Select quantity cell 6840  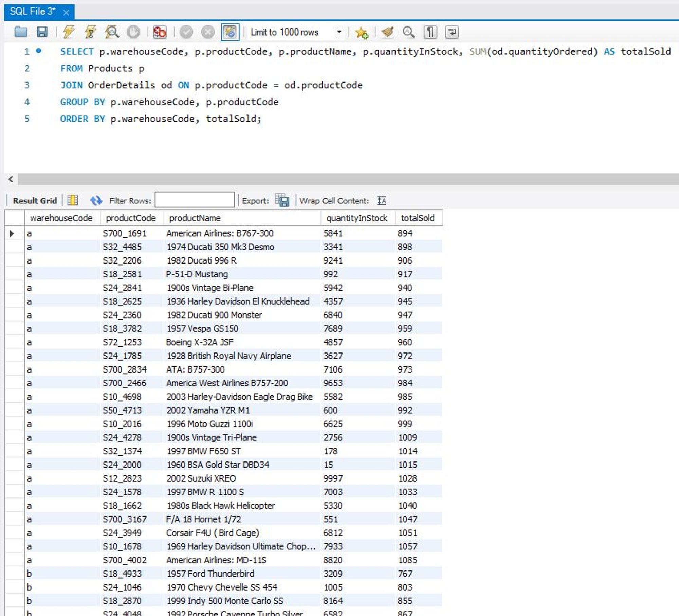point(358,315)
